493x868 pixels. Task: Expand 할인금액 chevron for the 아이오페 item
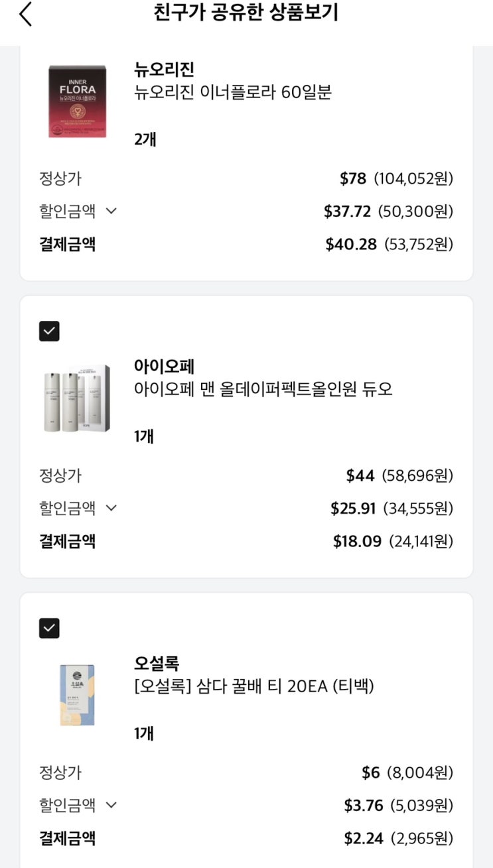pos(111,508)
